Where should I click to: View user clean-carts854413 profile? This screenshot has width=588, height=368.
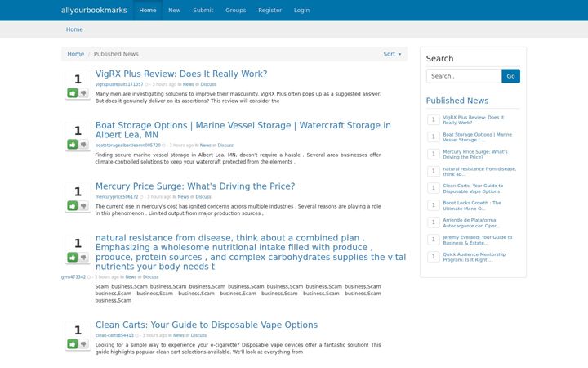114,335
